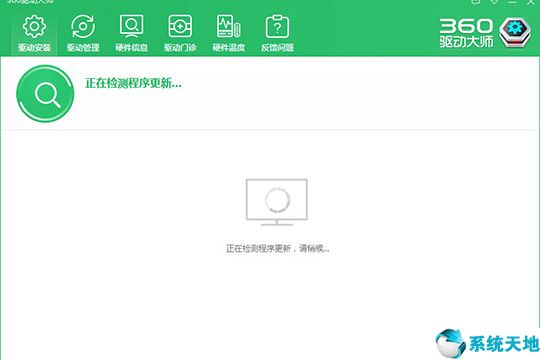Switch to the 驱动管理 tab
The image size is (540, 360).
pyautogui.click(x=83, y=34)
